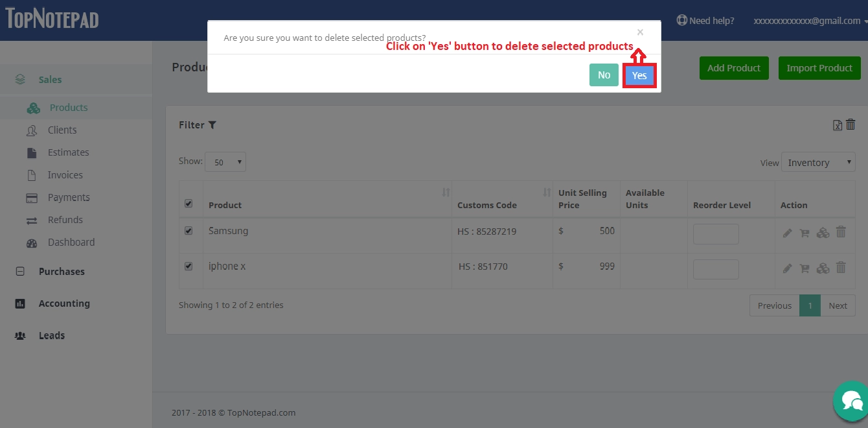Viewport: 868px width, 428px height.
Task: Toggle the select-all header checkbox
Action: tap(188, 204)
